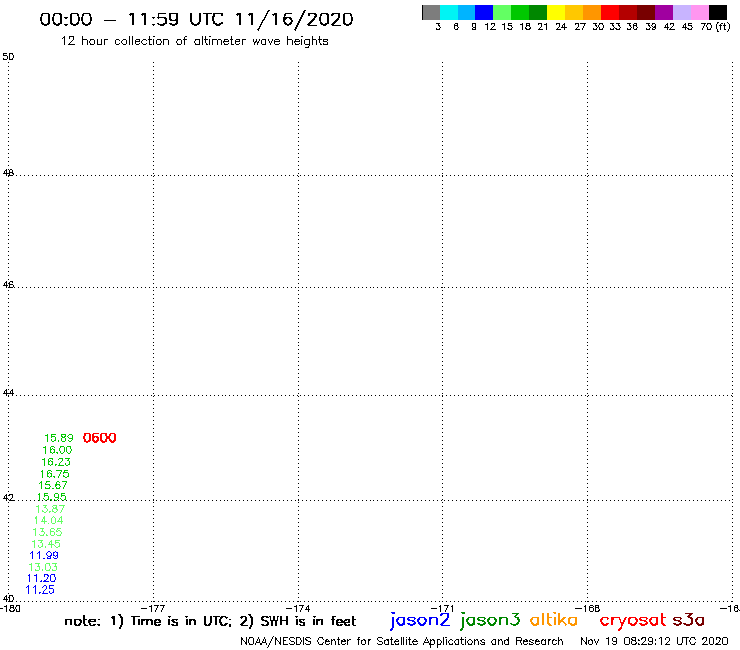This screenshot has height=650, width=740.
Task: Click the lavender swatch in the color scale
Action: (x=681, y=12)
